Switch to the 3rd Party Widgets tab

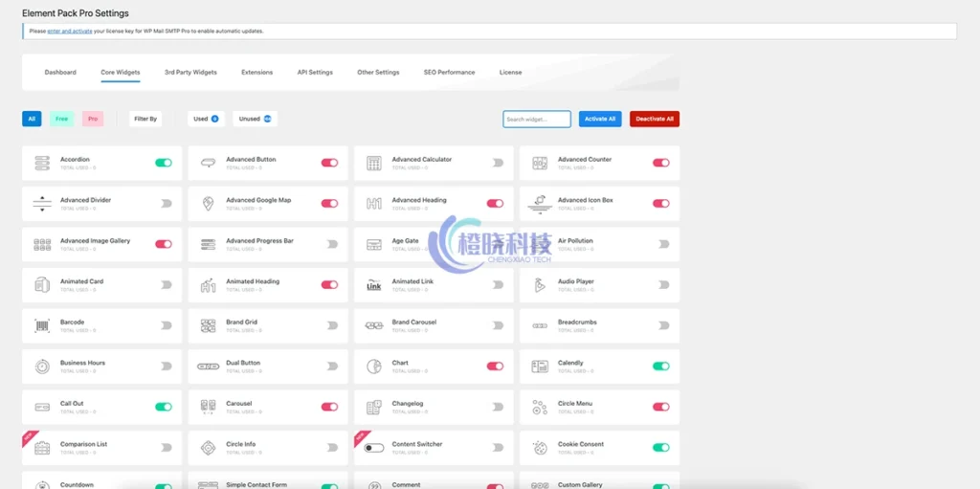pyautogui.click(x=190, y=73)
